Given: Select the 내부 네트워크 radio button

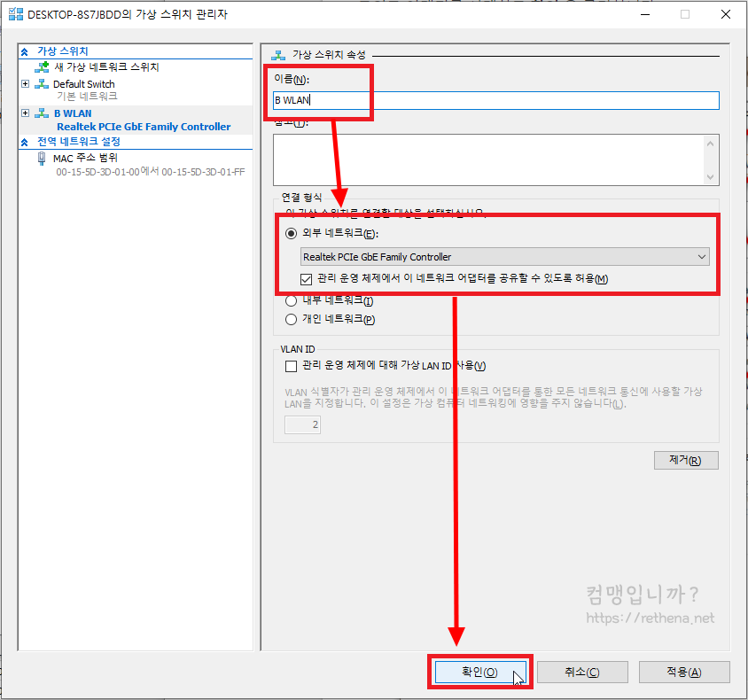Looking at the screenshot, I should pos(292,300).
